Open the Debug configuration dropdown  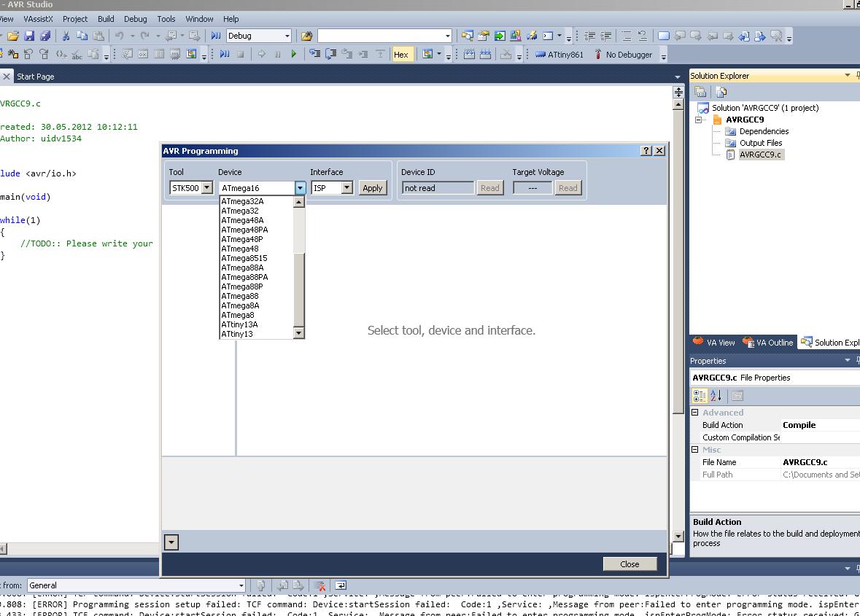click(286, 36)
